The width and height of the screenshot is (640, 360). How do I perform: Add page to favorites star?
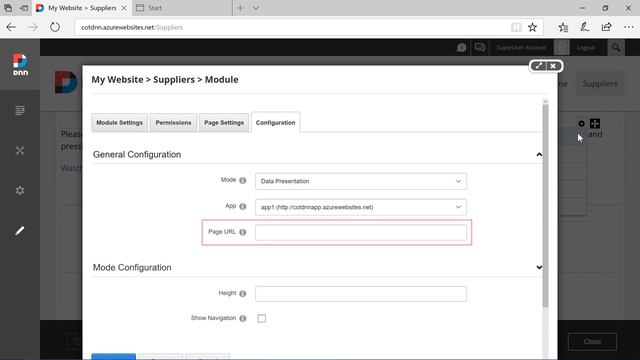[x=532, y=27]
